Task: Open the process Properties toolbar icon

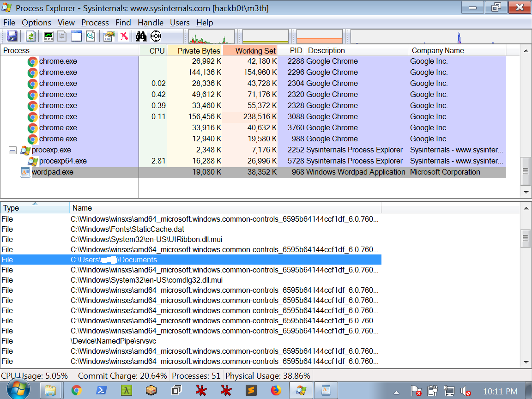Action: (x=109, y=36)
